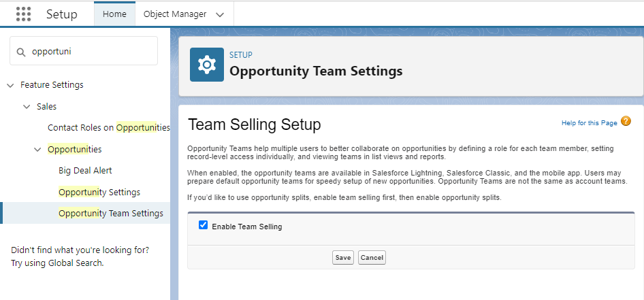
Task: Open Contact Roles on Opportunities
Action: tap(108, 128)
